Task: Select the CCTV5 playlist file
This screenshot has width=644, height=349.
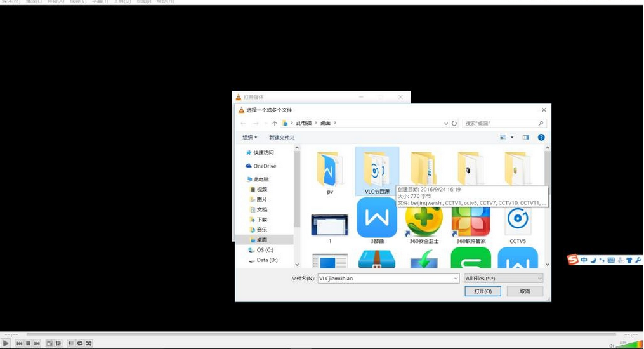Action: coord(518,225)
